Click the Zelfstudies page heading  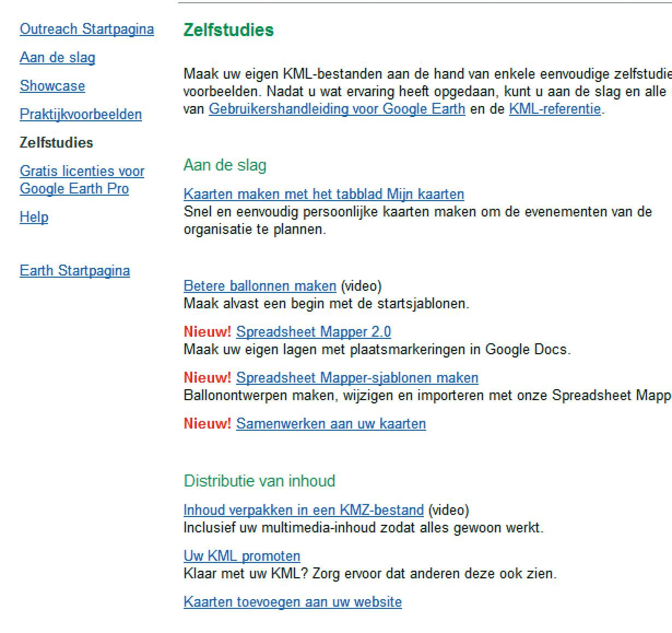point(228,30)
